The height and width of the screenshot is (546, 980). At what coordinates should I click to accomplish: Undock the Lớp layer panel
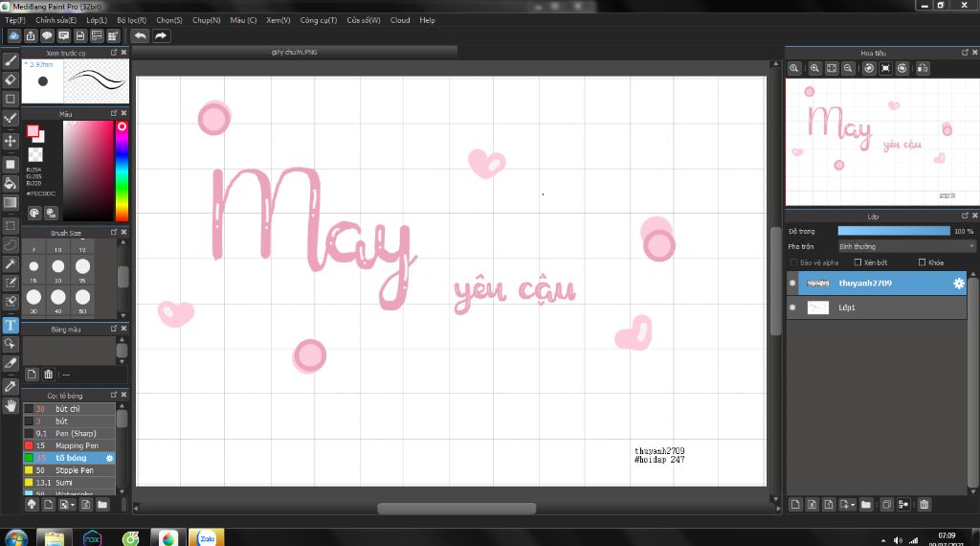[965, 216]
